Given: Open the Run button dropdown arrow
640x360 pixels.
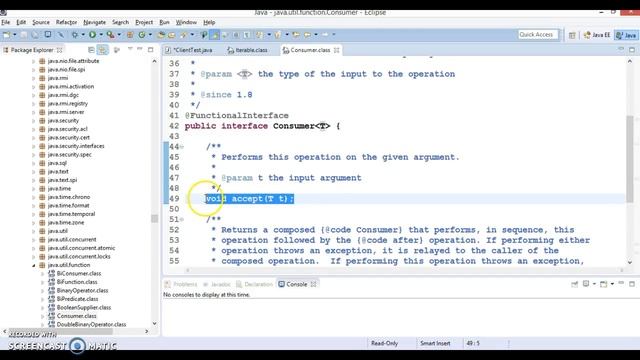Looking at the screenshot, I should pos(101,35).
